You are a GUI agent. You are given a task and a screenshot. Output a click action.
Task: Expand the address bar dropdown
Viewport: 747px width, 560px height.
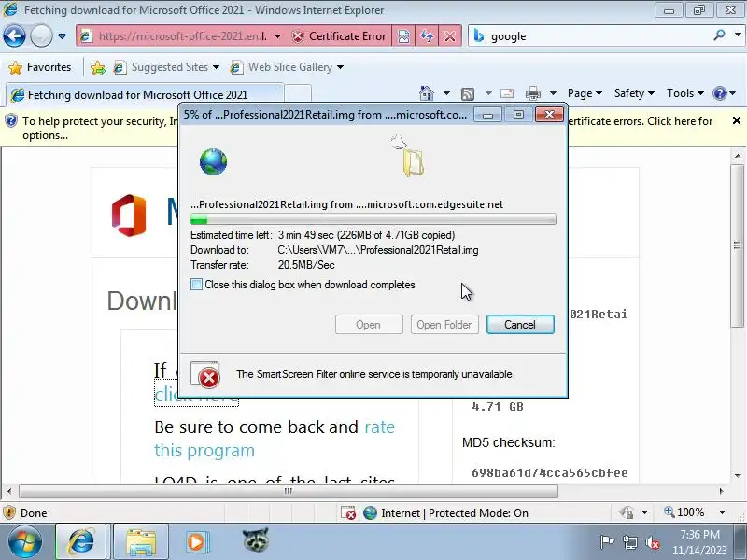click(277, 36)
